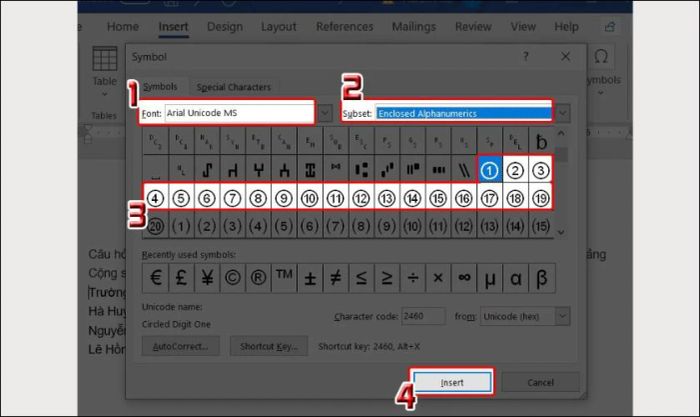Pick the Euro sign from recent symbols
Screen dimensions: 700x417
click(155, 278)
